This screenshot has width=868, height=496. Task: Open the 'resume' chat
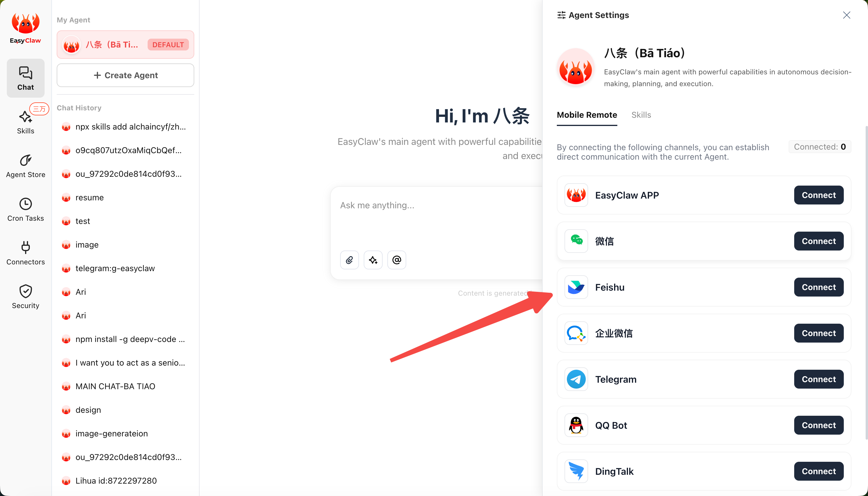(125, 198)
